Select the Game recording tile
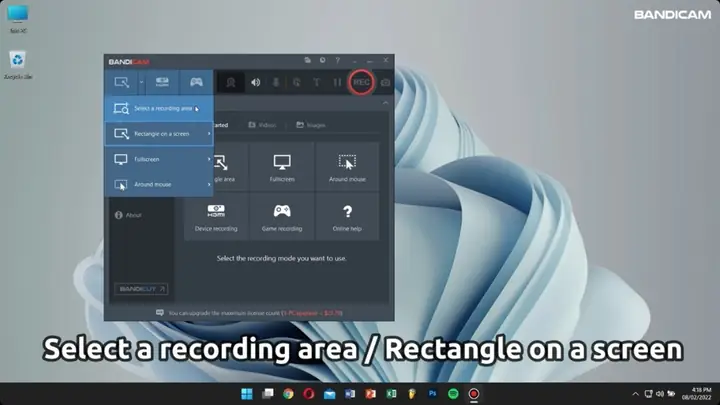The width and height of the screenshot is (720, 405). (282, 217)
